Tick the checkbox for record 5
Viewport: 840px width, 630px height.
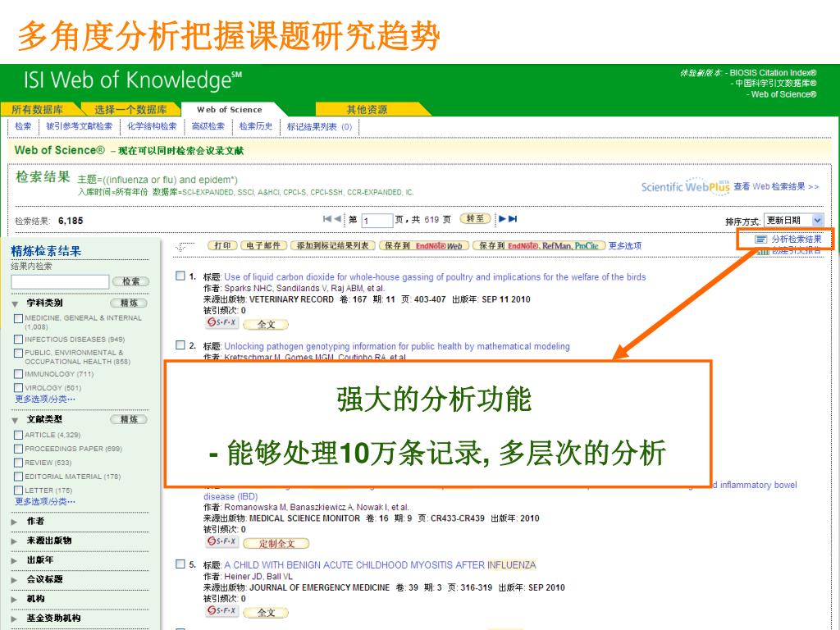click(180, 564)
